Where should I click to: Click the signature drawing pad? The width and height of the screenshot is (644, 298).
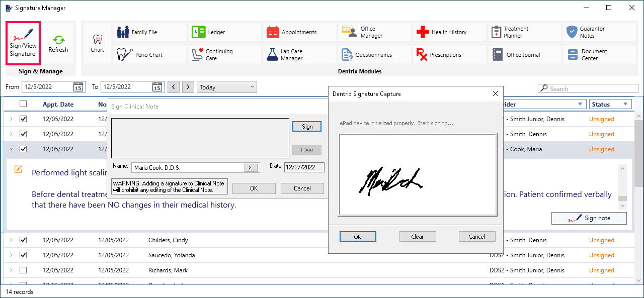pyautogui.click(x=418, y=174)
